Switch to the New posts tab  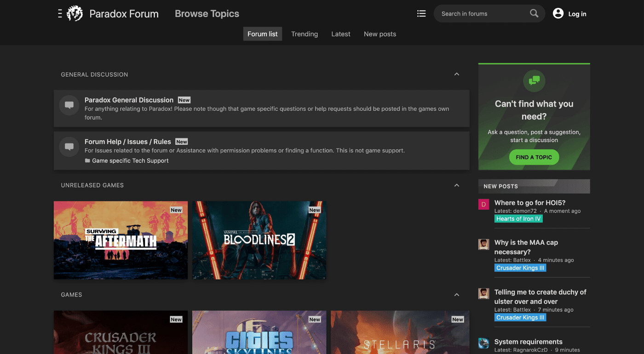(380, 34)
